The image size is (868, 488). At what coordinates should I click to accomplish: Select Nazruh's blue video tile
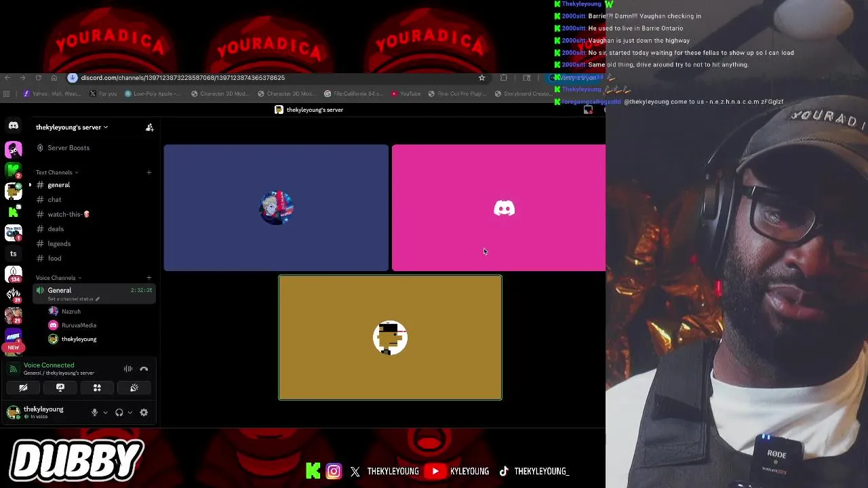276,207
